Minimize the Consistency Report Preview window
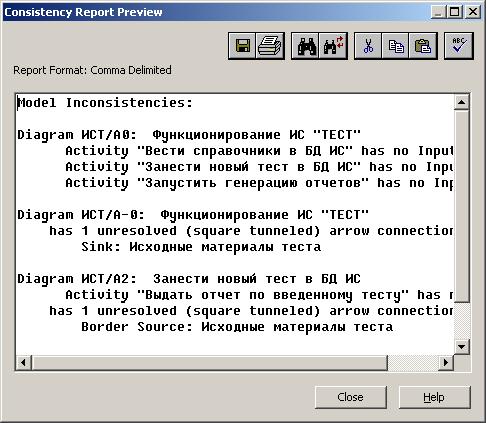The image size is (486, 423). 439,12
